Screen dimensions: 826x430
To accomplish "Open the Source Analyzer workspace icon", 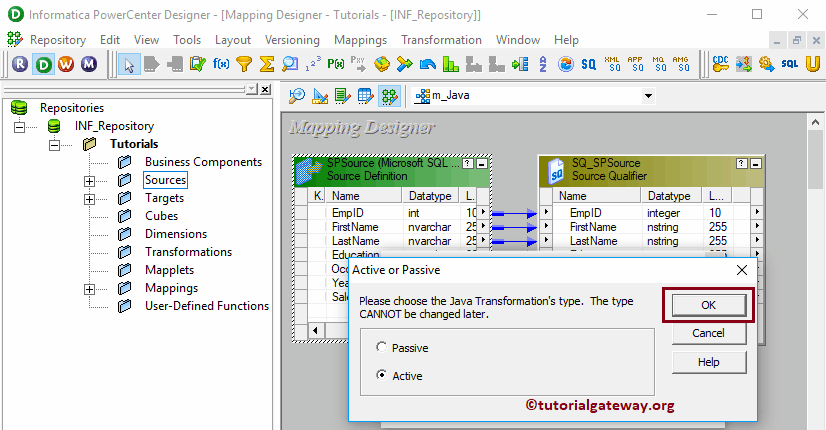I will tap(297, 96).
